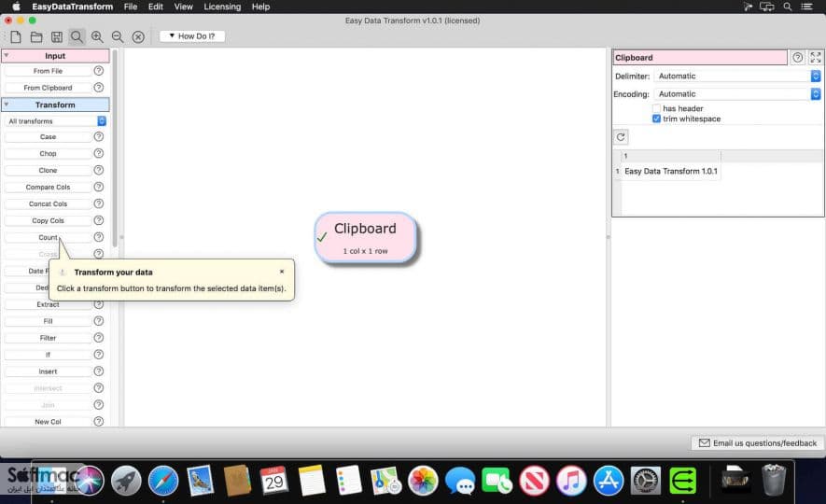Open the Edit menu
The image size is (826, 504).
(156, 7)
